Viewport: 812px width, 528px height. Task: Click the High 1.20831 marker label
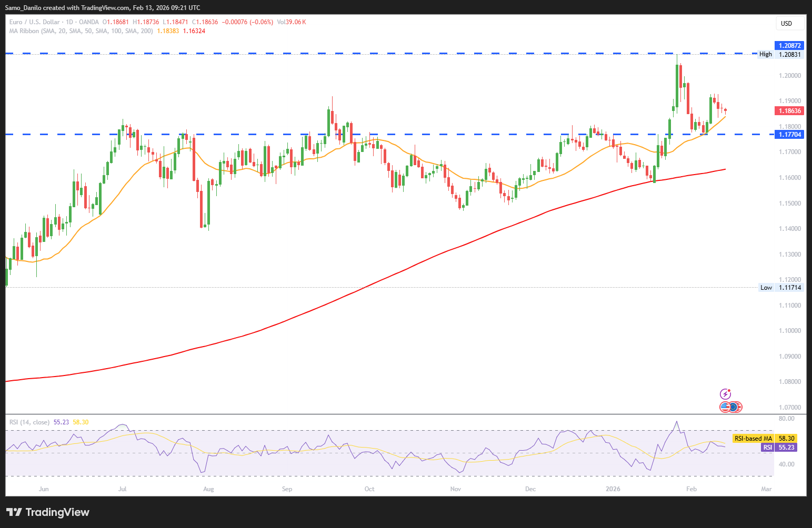point(780,54)
